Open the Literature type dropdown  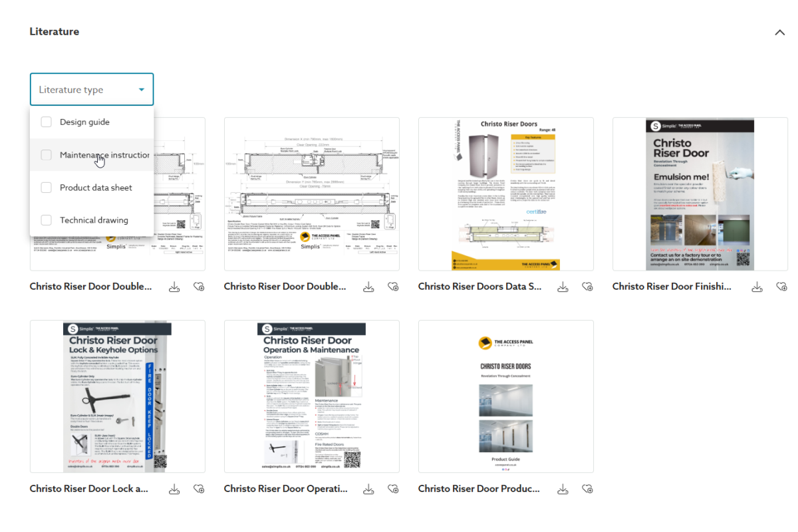pos(92,89)
